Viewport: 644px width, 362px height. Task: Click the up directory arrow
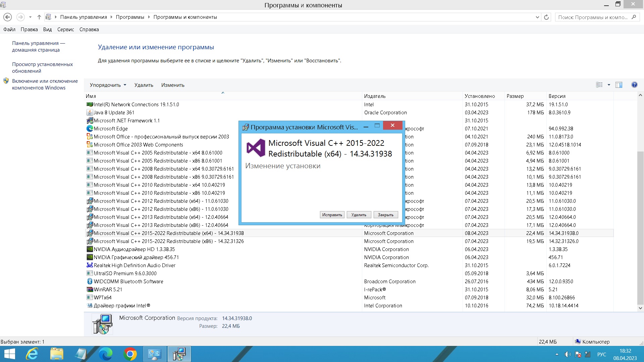[39, 17]
